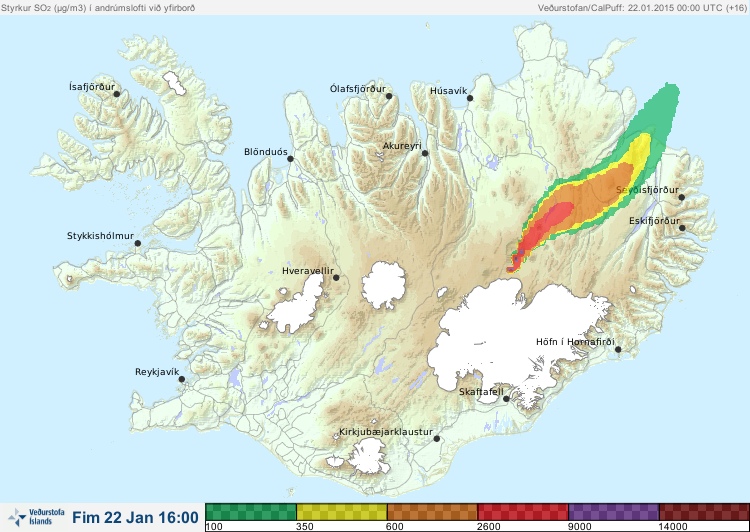Select the red 2600 legend swatch
The height and width of the screenshot is (532, 750).
click(523, 512)
